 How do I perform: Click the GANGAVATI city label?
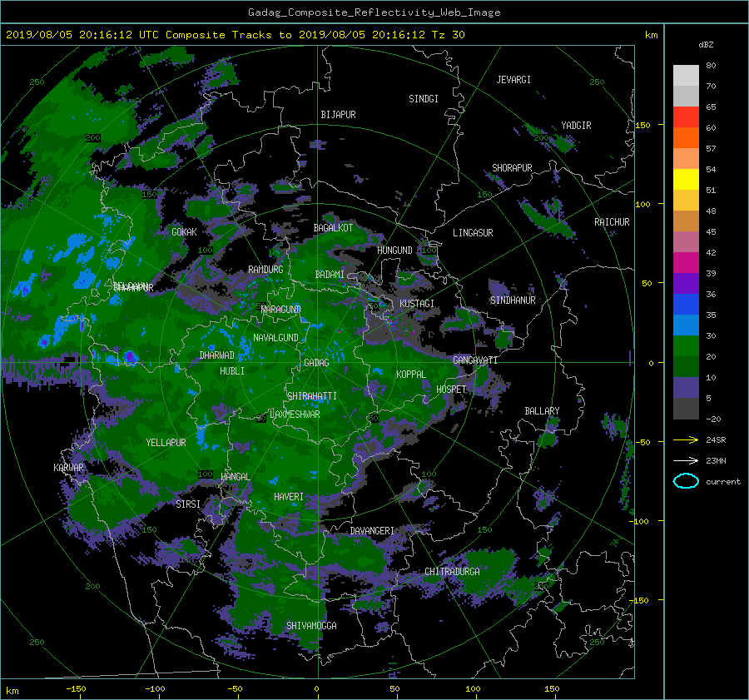475,360
